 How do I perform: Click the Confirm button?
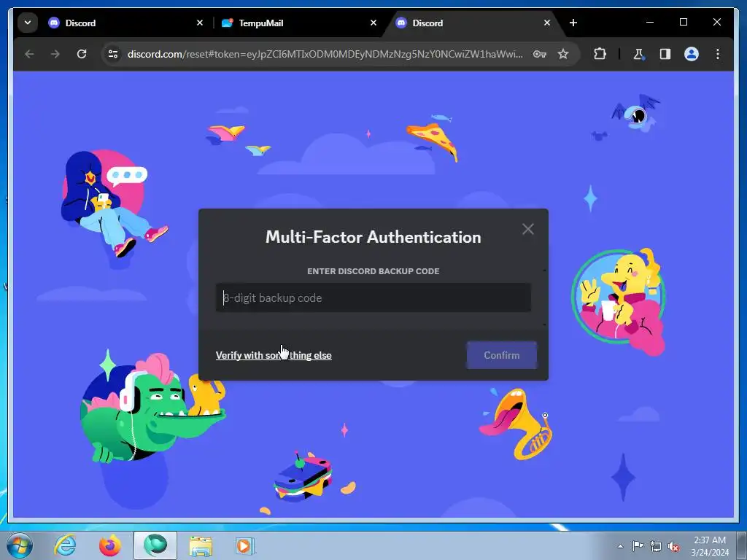502,355
